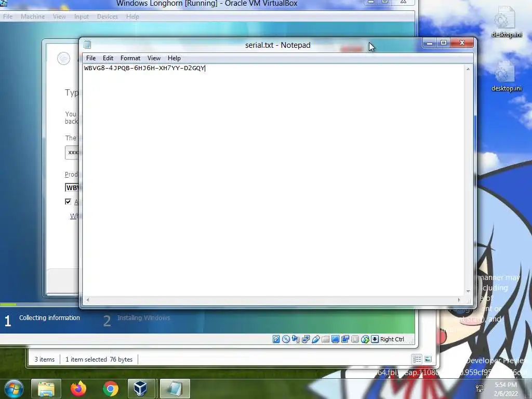The height and width of the screenshot is (399, 532).
Task: Open Notepad View menu
Action: (x=154, y=58)
